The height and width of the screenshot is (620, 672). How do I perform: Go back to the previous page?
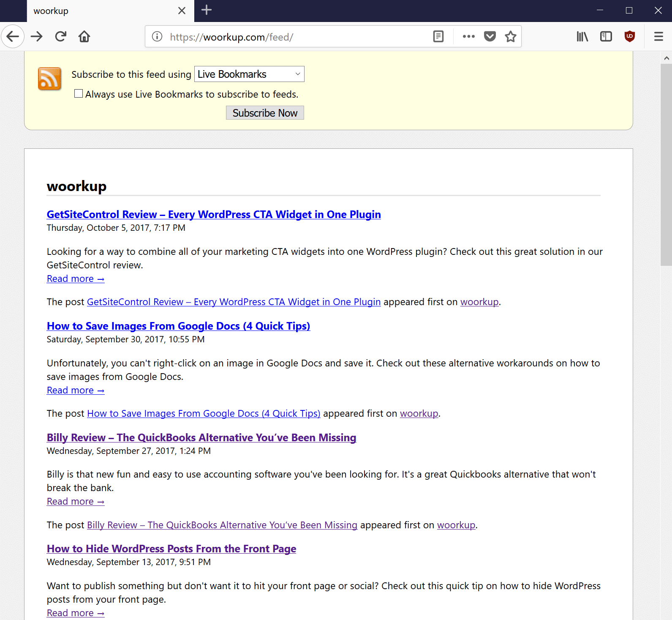pos(13,36)
